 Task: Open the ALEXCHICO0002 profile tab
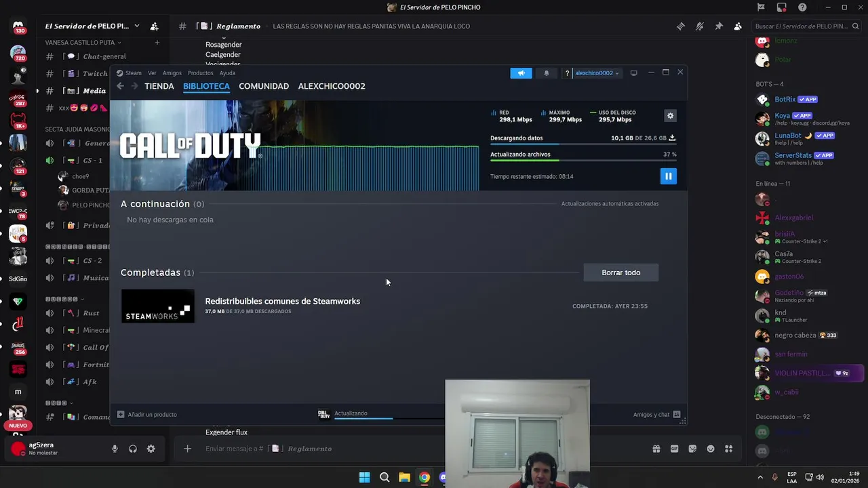332,86
